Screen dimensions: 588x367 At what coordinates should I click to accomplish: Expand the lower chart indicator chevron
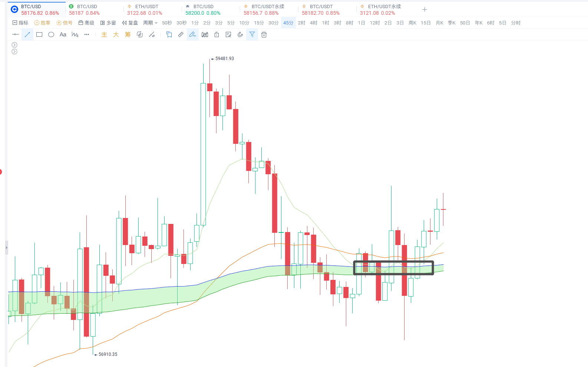tap(14, 52)
